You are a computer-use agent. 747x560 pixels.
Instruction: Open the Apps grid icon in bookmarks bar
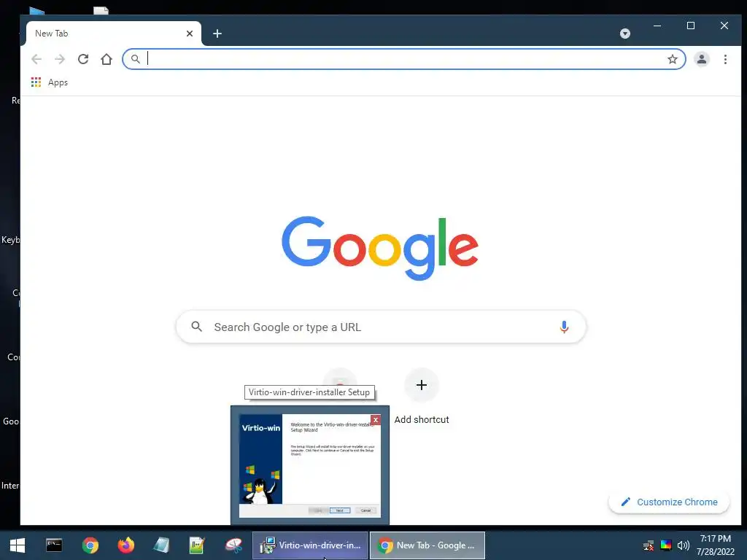coord(36,82)
